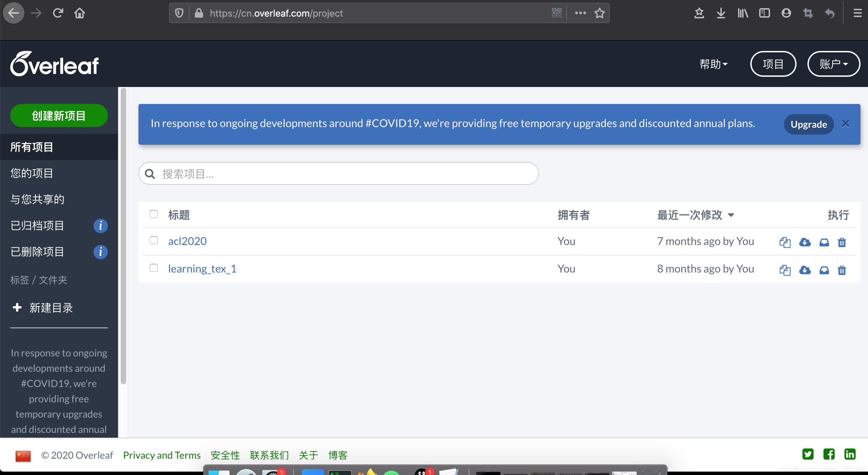The width and height of the screenshot is (868, 475).
Task: Select 您的项目 in the sidebar
Action: [32, 173]
